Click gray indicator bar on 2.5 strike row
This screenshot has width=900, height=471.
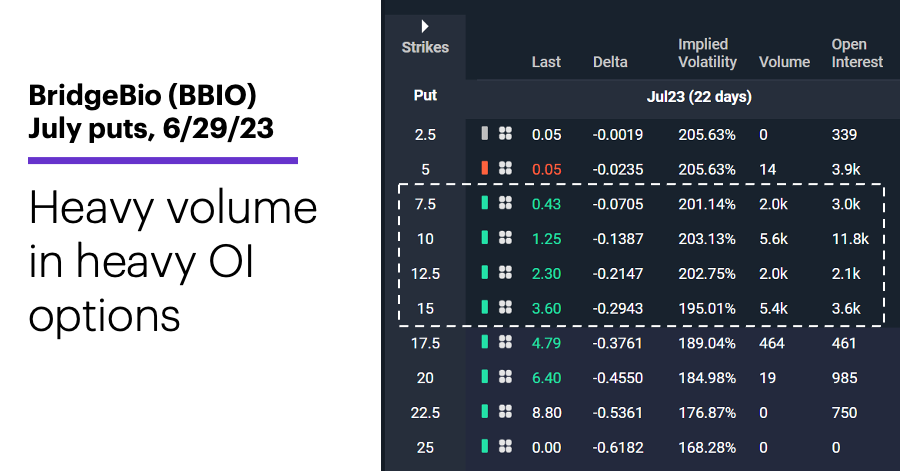click(x=485, y=134)
